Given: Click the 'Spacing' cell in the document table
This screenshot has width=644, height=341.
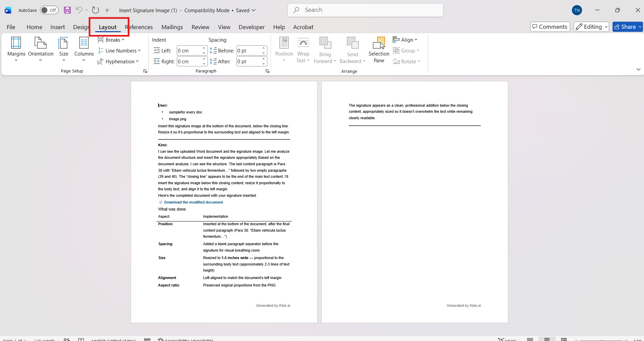Looking at the screenshot, I should point(165,244).
